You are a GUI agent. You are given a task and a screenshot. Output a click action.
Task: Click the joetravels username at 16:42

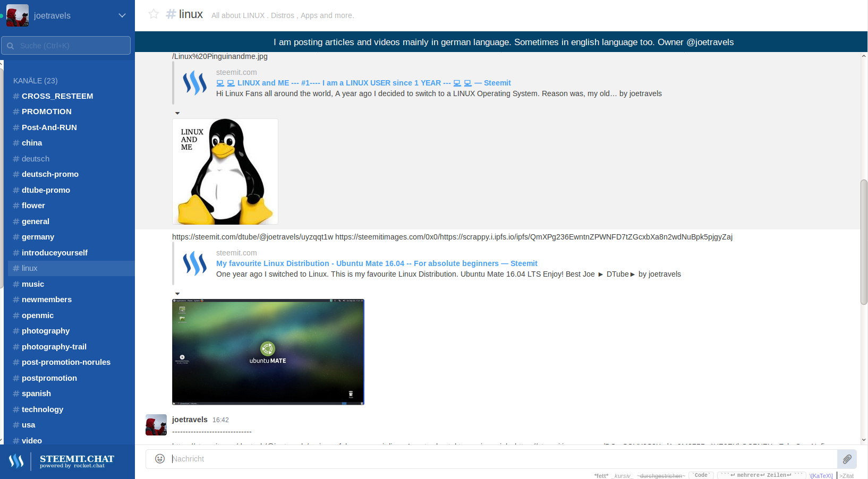pos(190,420)
